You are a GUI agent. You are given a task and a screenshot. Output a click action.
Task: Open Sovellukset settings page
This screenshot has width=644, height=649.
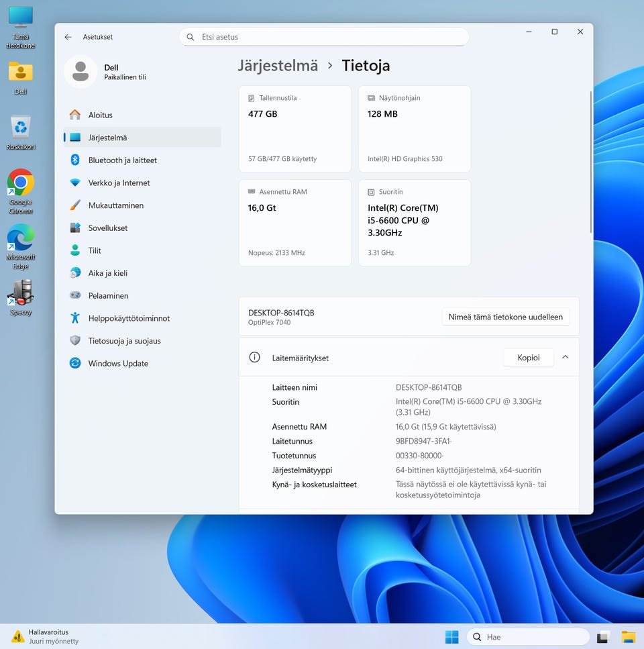[107, 228]
